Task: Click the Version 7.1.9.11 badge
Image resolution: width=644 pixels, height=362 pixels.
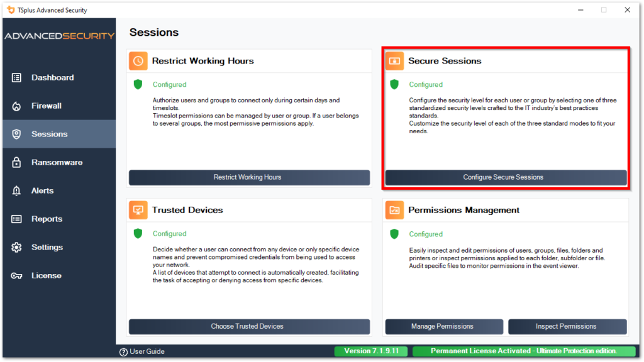Action: [370, 351]
